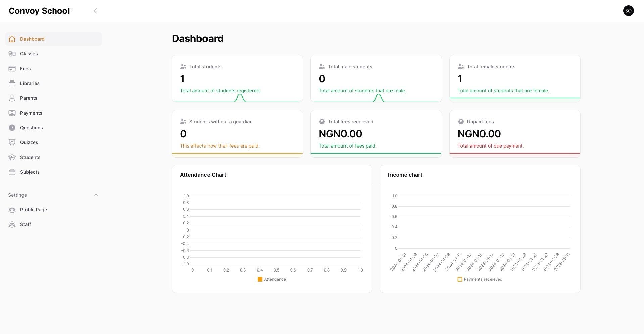Click 'This affects how their fees are paid.' text
The width and height of the screenshot is (644, 334).
[220, 146]
